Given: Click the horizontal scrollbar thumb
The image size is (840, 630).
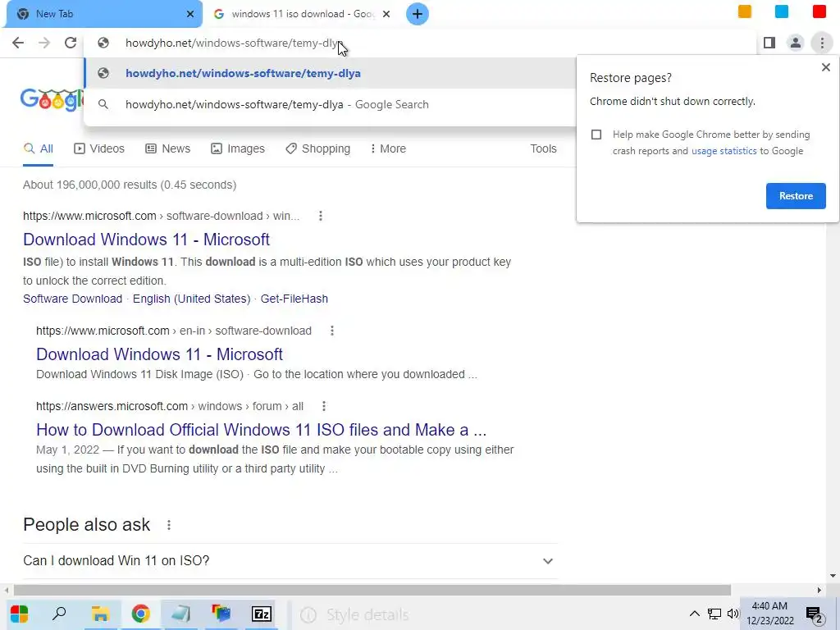Looking at the screenshot, I should click(372, 591).
